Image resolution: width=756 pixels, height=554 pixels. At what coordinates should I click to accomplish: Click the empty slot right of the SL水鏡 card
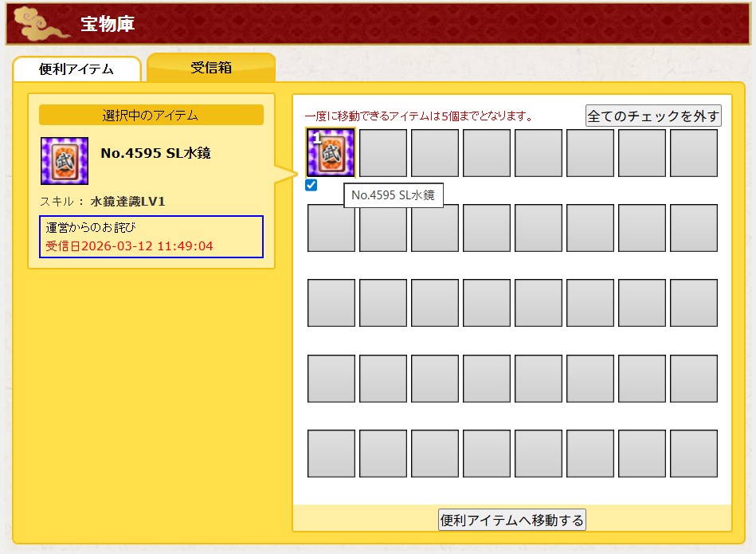tap(382, 153)
